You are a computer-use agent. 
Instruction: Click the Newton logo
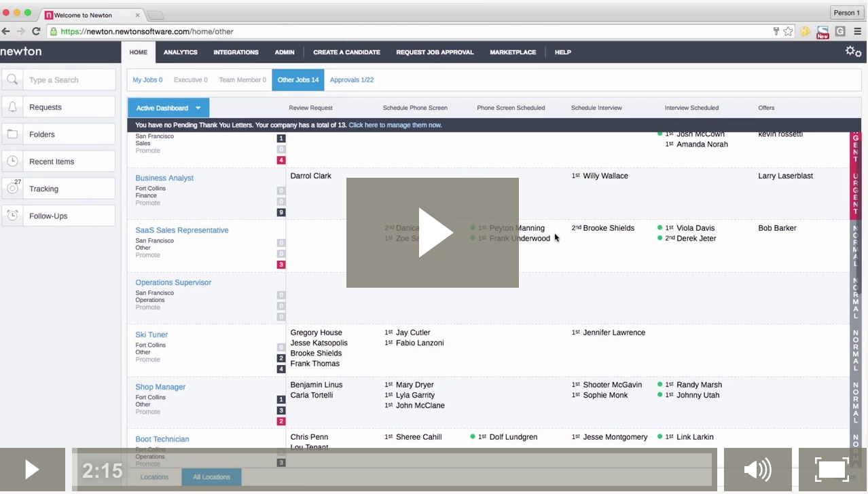point(21,52)
